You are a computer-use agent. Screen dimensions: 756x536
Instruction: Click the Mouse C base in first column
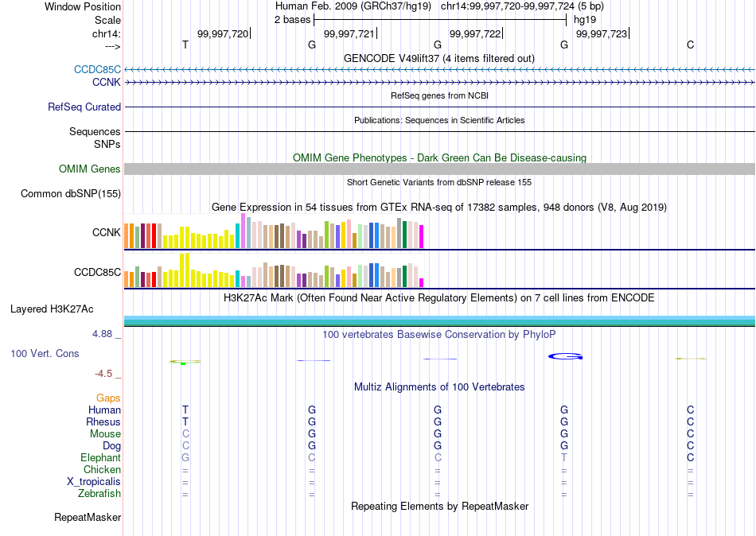tap(185, 434)
